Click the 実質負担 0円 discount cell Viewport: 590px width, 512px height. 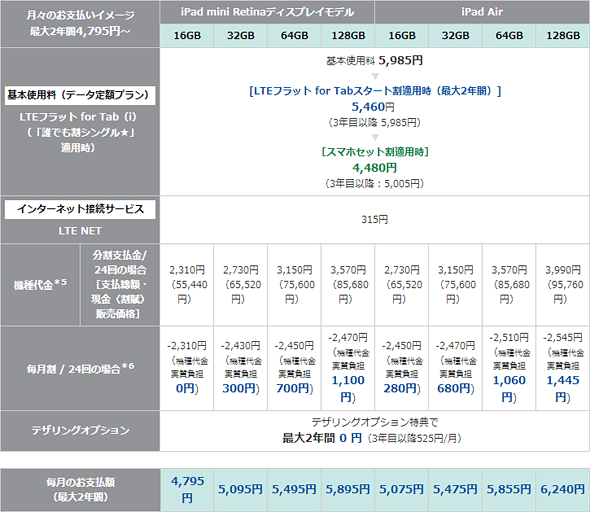click(x=187, y=368)
